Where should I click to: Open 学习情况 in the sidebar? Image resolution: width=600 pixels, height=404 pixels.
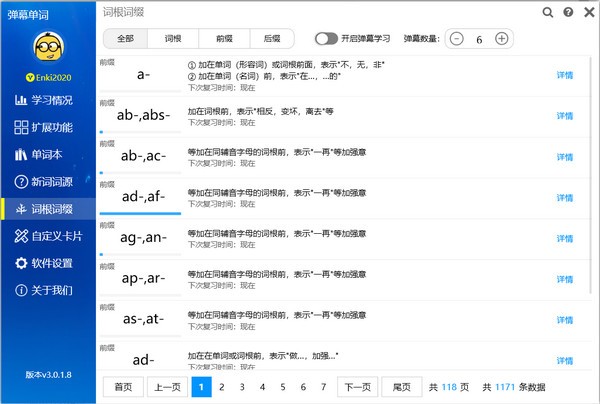click(49, 100)
